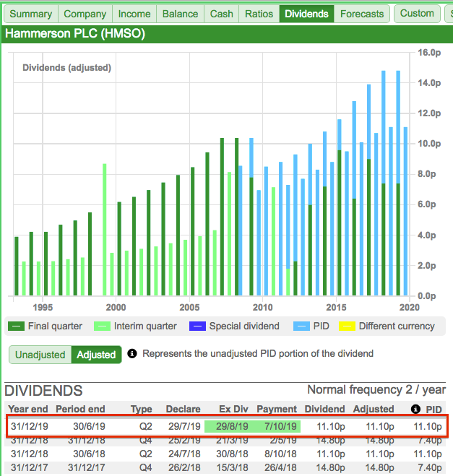Viewport: 453px width, 476px height.
Task: Click the Adjusted column header
Action: click(374, 410)
